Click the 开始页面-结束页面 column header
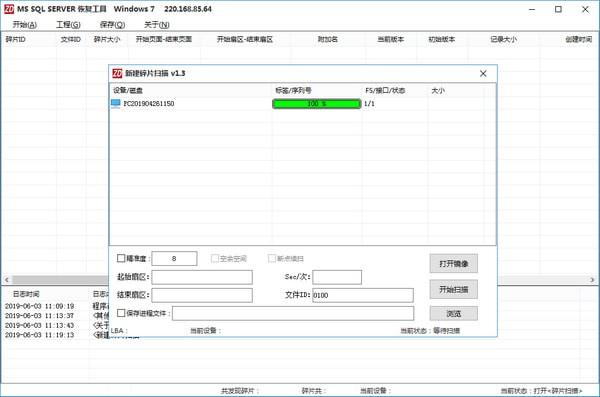Viewport: 600px width, 397px height. (164, 39)
